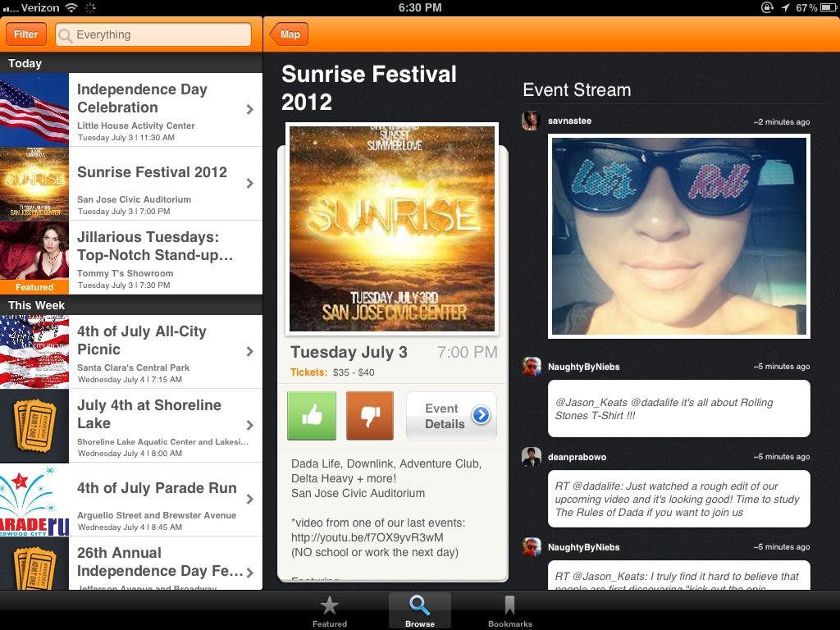Expand the 4th of July All-City Picnic chevron

tap(249, 352)
